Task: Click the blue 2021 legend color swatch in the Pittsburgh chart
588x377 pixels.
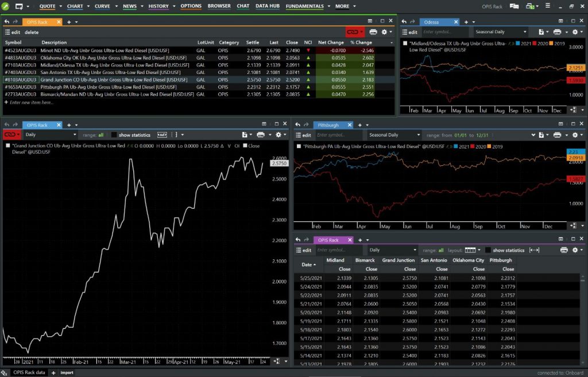Action: point(456,146)
